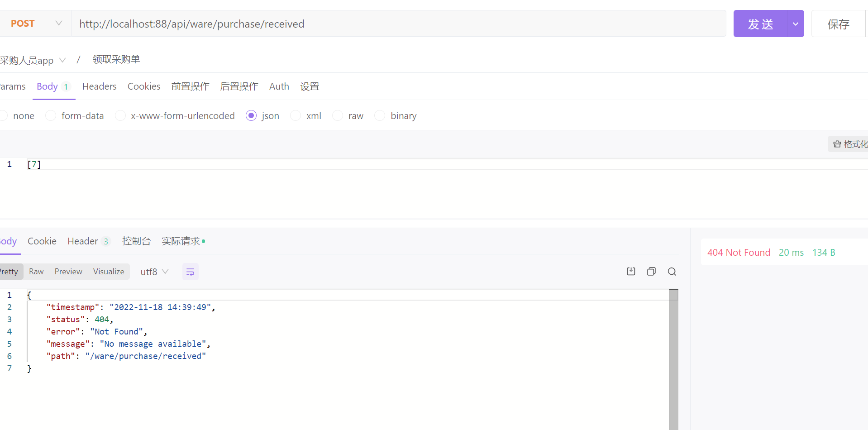Click the 20 ms response time
868x430 pixels.
click(x=791, y=253)
